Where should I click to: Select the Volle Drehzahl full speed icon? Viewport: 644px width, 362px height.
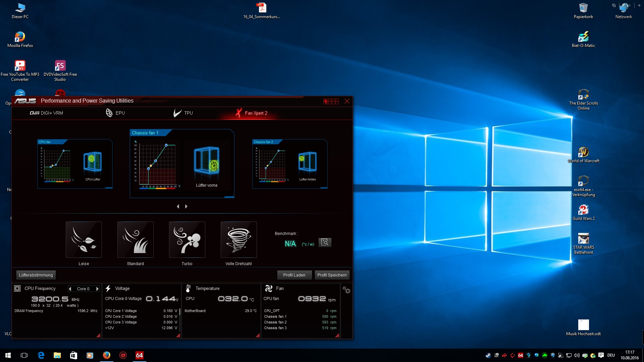pos(239,240)
